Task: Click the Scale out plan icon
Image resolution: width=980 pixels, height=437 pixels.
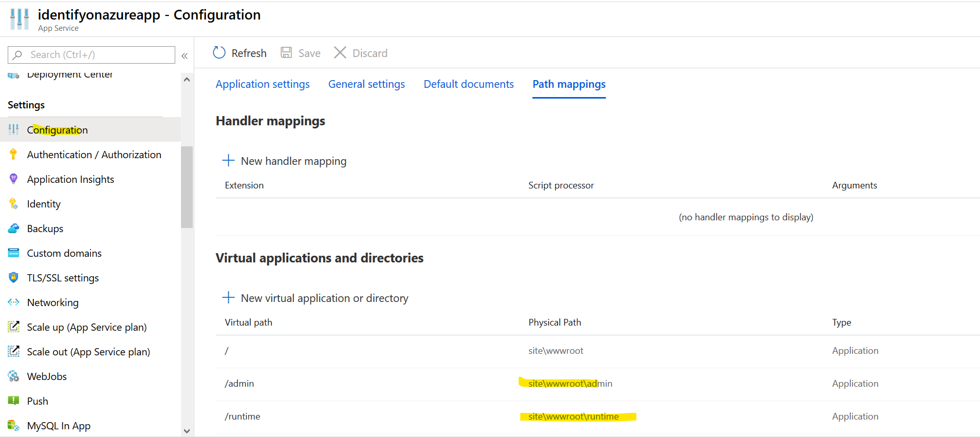Action: (13, 351)
